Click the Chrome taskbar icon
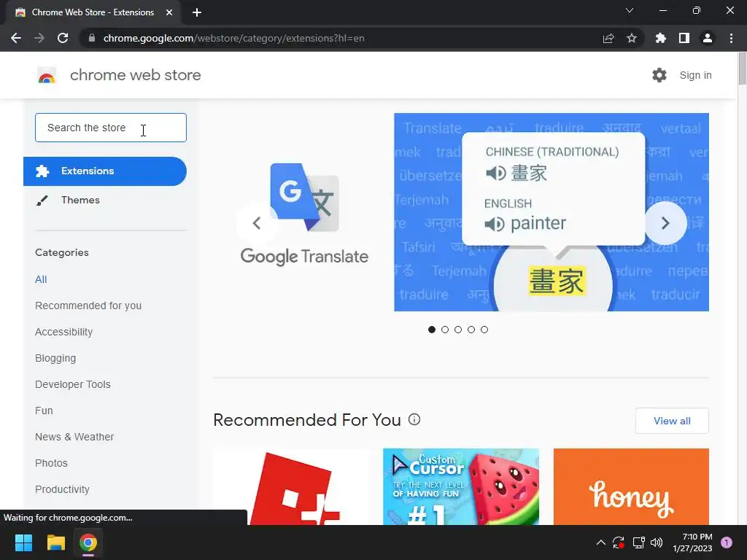 click(x=88, y=542)
